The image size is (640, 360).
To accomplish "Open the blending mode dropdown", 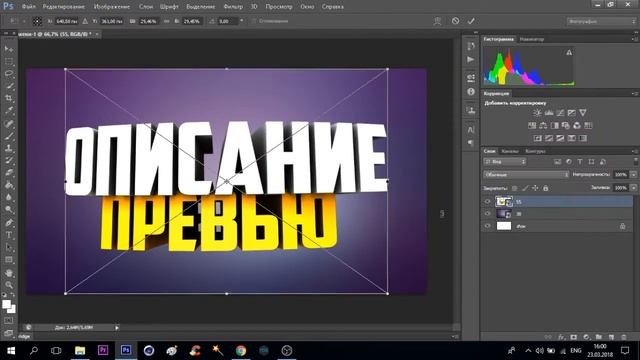I will (526, 175).
